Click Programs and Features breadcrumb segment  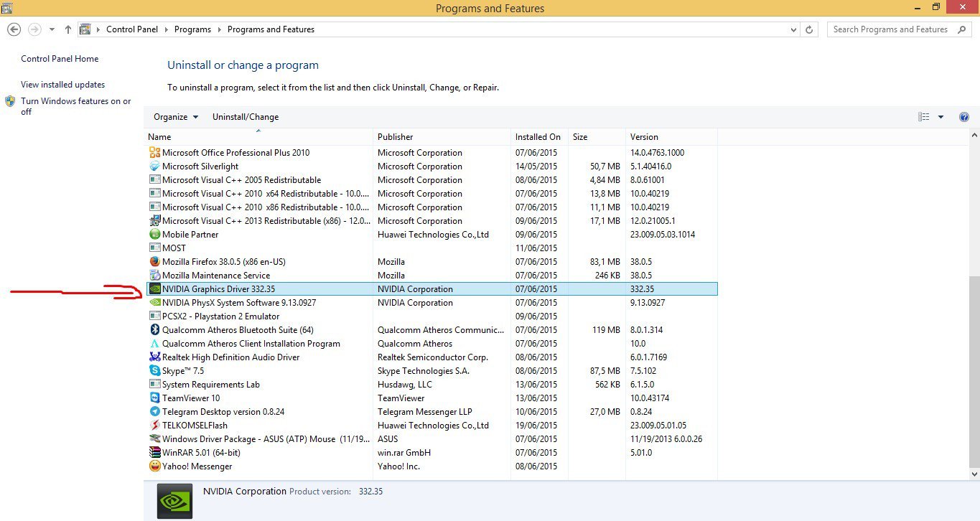pos(271,29)
